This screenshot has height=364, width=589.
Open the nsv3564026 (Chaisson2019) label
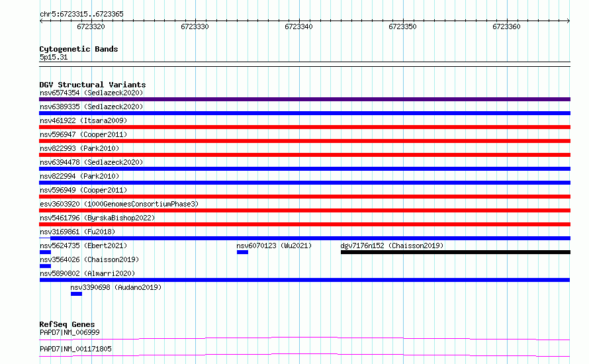(x=89, y=259)
